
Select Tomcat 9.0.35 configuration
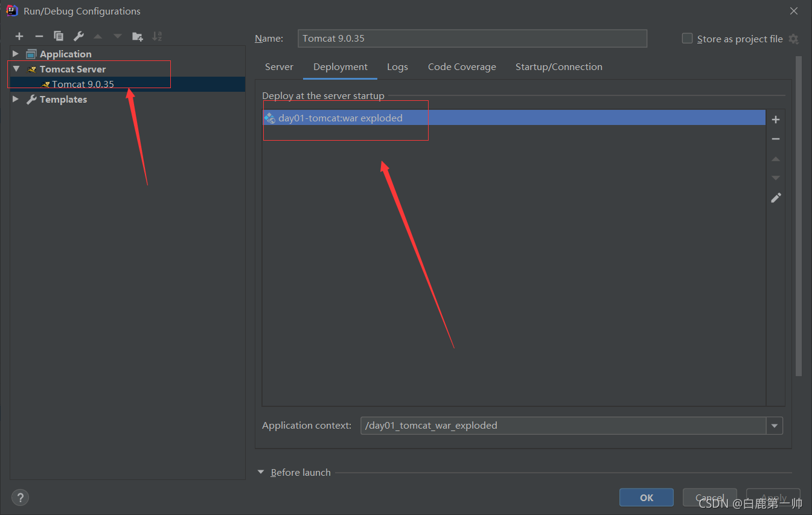127,84
